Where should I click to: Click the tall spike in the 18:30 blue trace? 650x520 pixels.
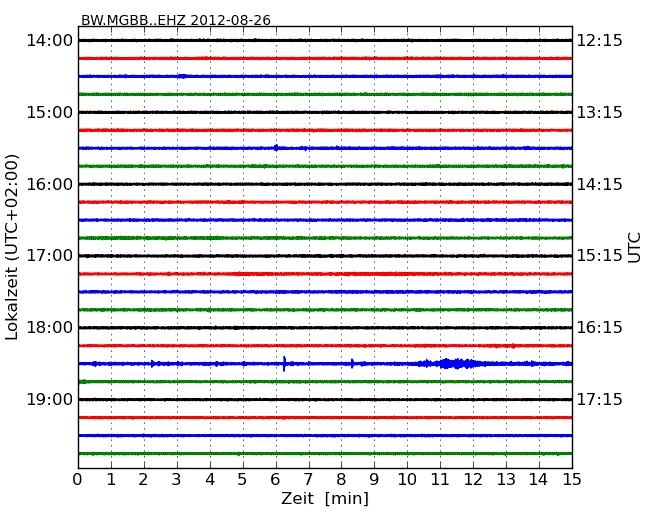[284, 364]
